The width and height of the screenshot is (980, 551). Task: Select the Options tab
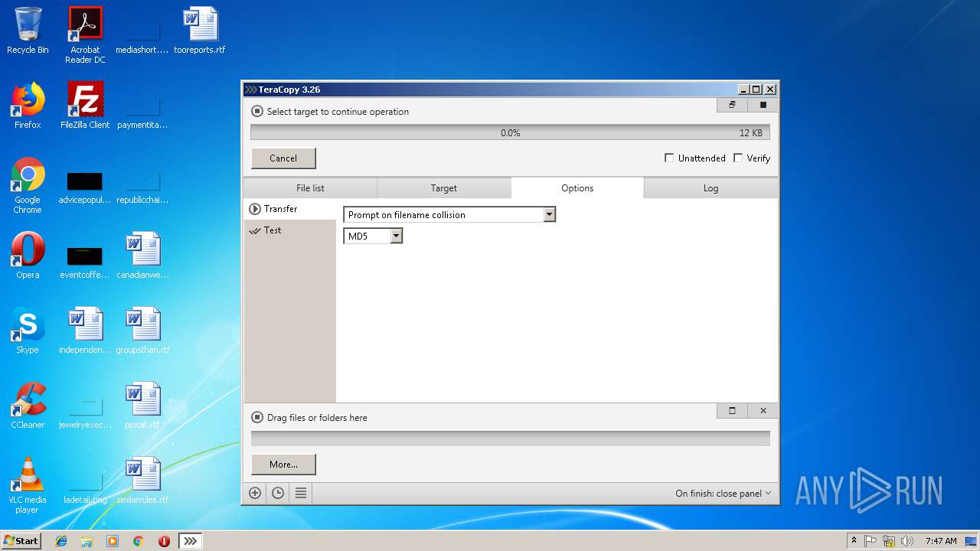coord(577,188)
